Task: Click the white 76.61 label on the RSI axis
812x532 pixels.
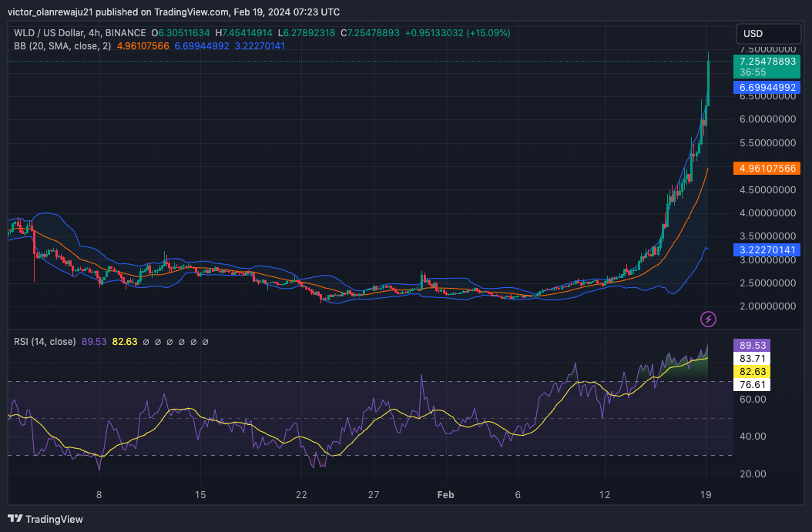Action: (x=752, y=384)
